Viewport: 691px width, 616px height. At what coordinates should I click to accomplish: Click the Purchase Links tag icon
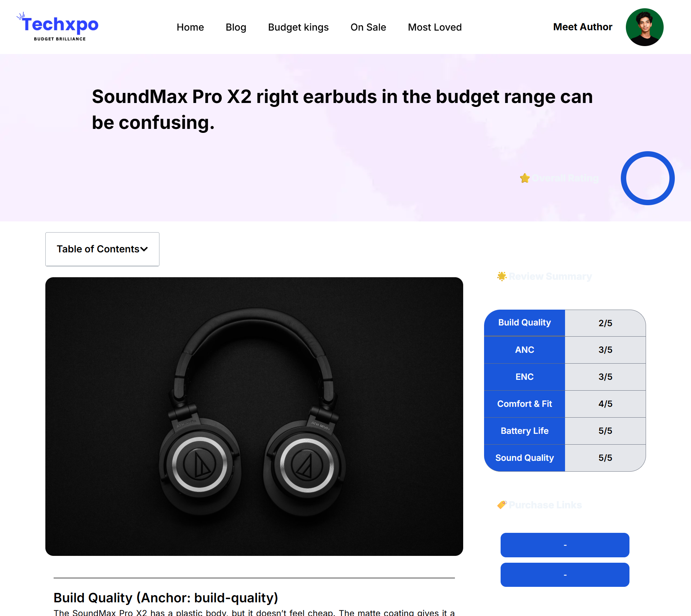point(502,505)
